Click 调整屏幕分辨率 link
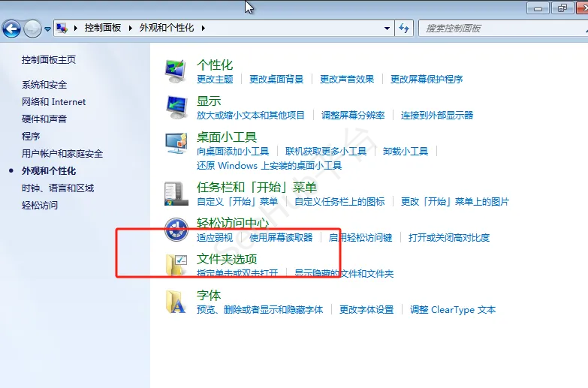The height and width of the screenshot is (388, 588). [x=353, y=116]
